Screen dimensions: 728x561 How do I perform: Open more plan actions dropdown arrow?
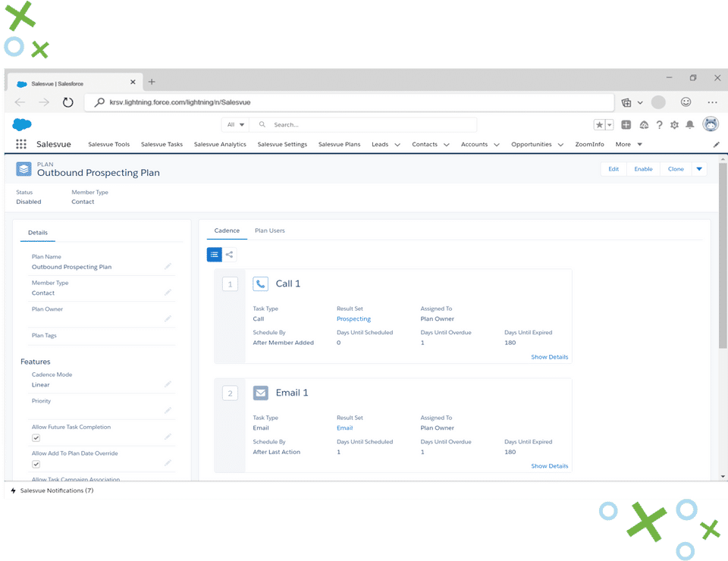pos(699,169)
